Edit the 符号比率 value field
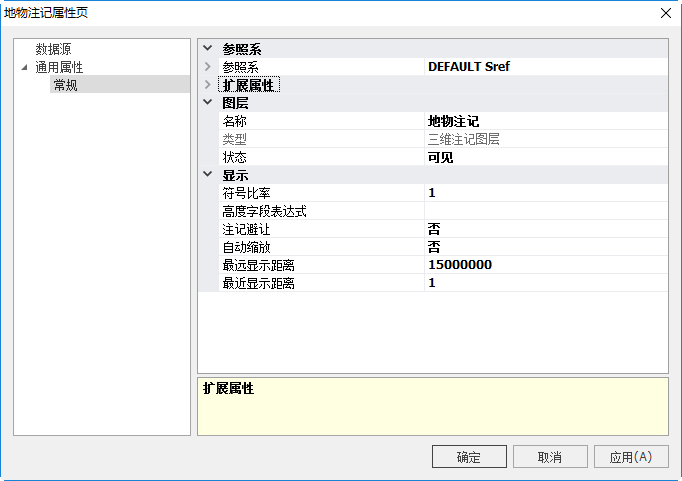682x481 pixels. [x=545, y=193]
